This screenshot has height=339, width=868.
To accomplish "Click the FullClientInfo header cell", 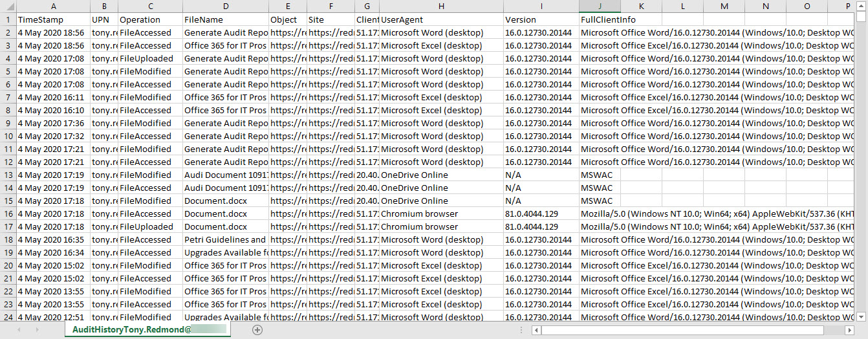I will coord(600,19).
